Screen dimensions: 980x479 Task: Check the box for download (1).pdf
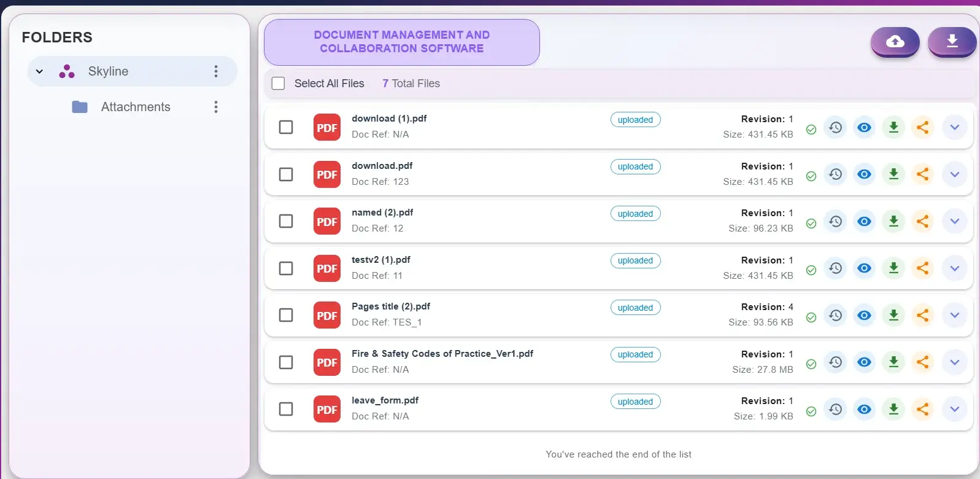[286, 127]
